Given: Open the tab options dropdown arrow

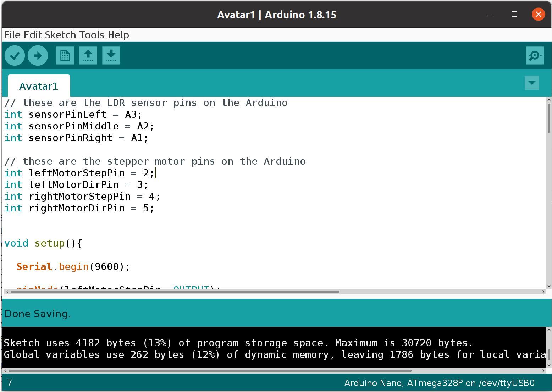Looking at the screenshot, I should click(531, 83).
